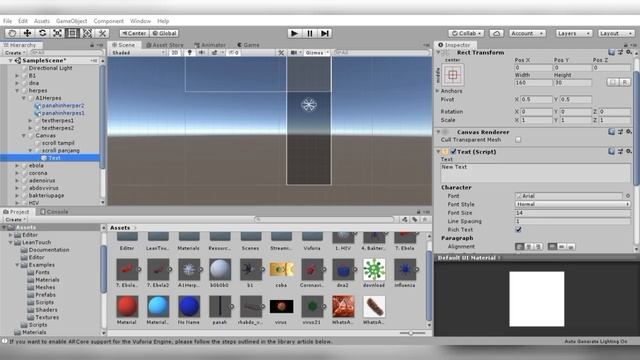Toggle Center pivot mode button
This screenshot has width=640, height=360.
(134, 33)
